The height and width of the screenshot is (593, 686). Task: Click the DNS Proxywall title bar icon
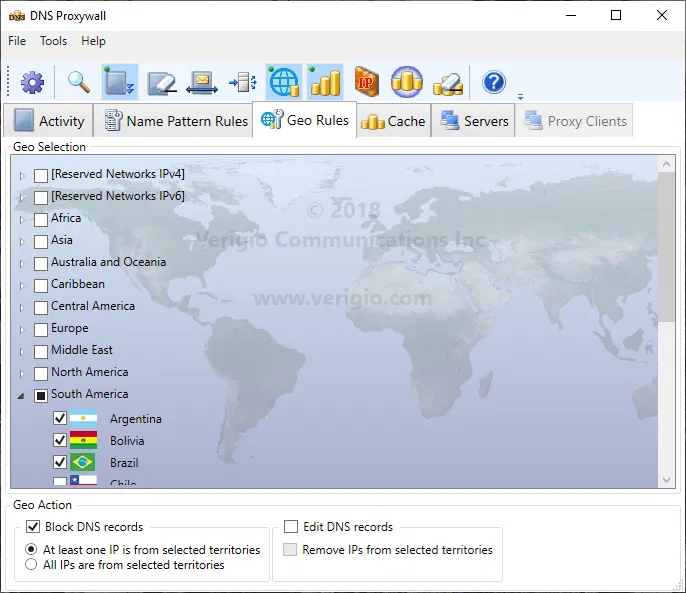point(17,16)
